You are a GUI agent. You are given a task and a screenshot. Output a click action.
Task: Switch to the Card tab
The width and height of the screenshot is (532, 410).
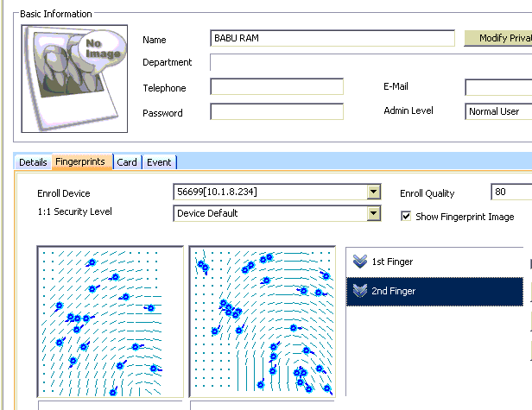click(x=127, y=162)
